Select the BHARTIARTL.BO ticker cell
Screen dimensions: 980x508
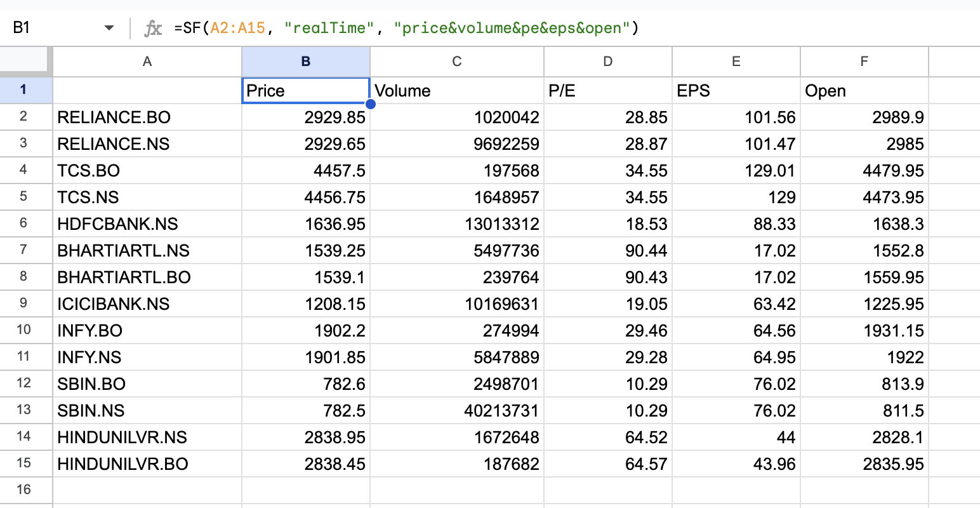tap(147, 277)
